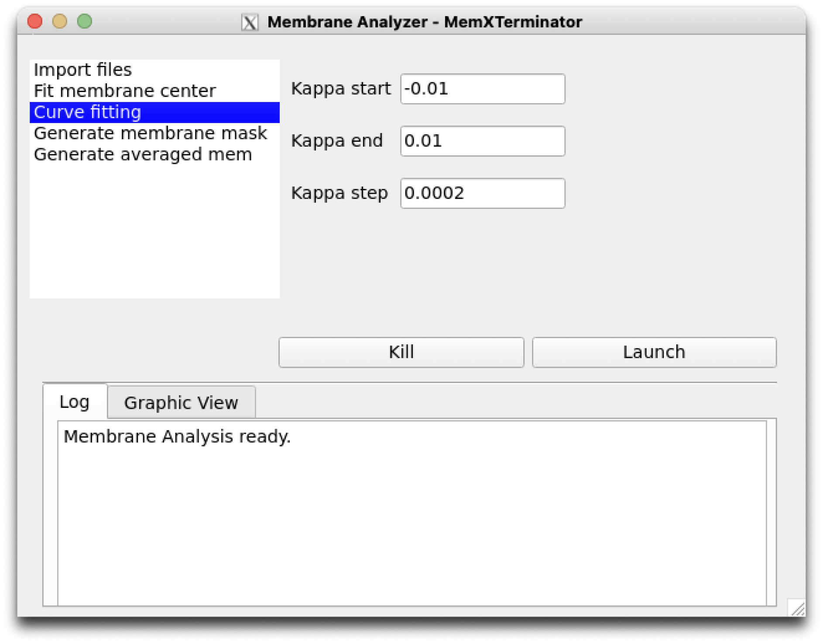Click the Kappa end label

click(337, 140)
